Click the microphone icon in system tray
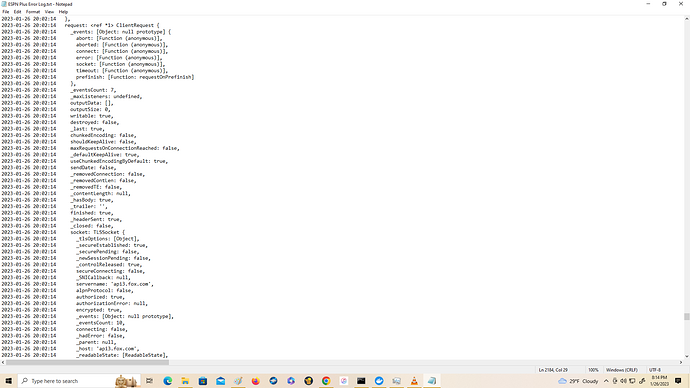The image size is (690, 388). pyautogui.click(x=615, y=381)
